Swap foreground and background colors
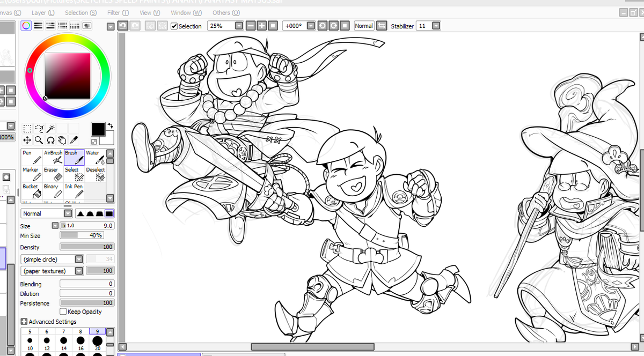This screenshot has width=644, height=356. coord(111,125)
